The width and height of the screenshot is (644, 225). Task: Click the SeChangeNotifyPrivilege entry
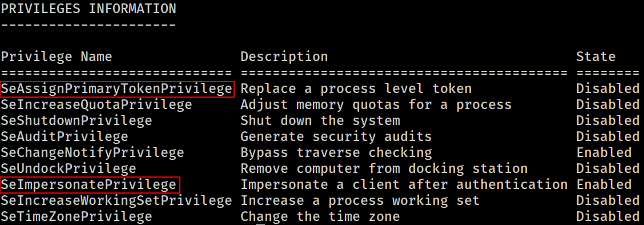point(92,152)
